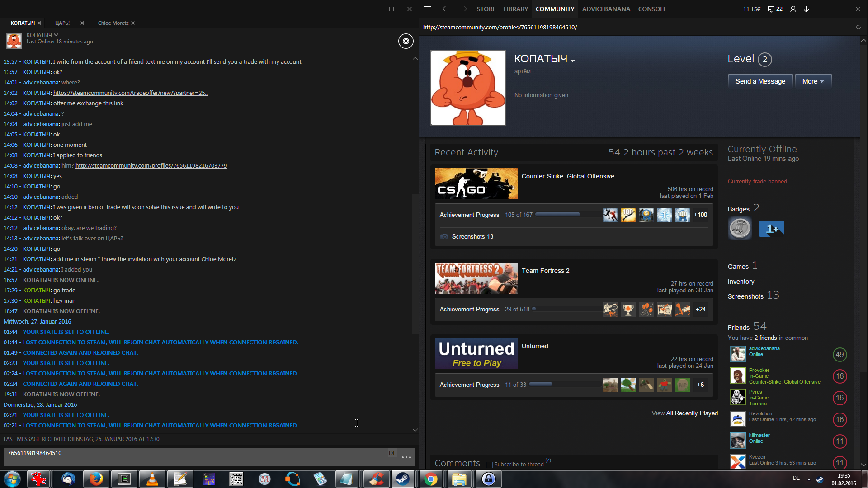Expand КОПАТЫЧ name dropdown in chat header

[56, 35]
